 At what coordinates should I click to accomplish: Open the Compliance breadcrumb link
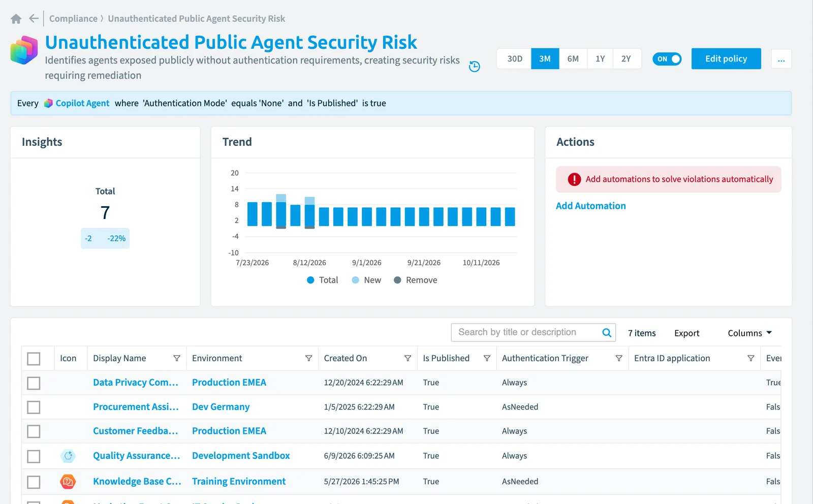[73, 19]
